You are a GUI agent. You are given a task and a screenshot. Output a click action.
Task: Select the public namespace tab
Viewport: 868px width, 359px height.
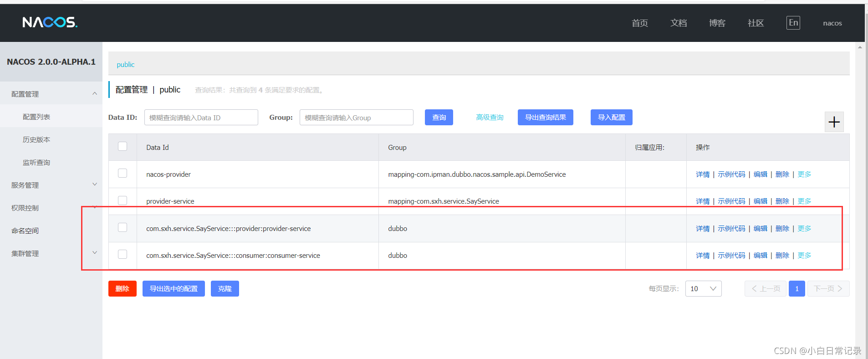[x=126, y=65]
